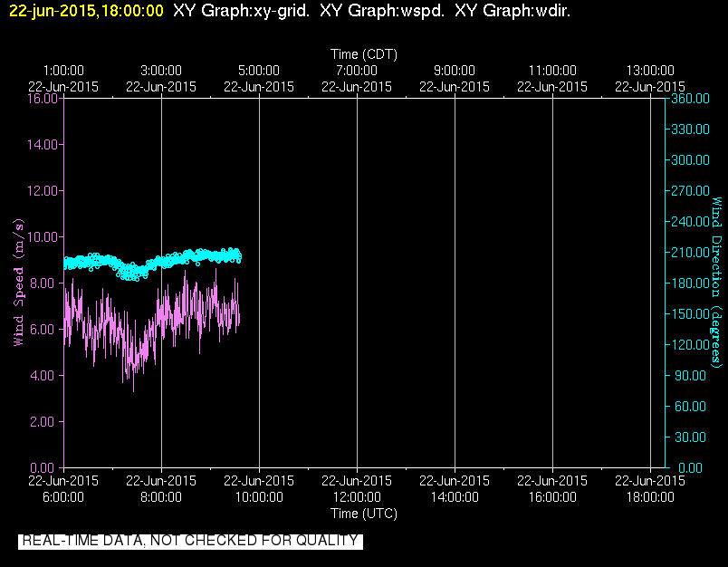Click the cyan 0.00 wind direction axis value
Screen dimensions: 728x567
point(690,467)
